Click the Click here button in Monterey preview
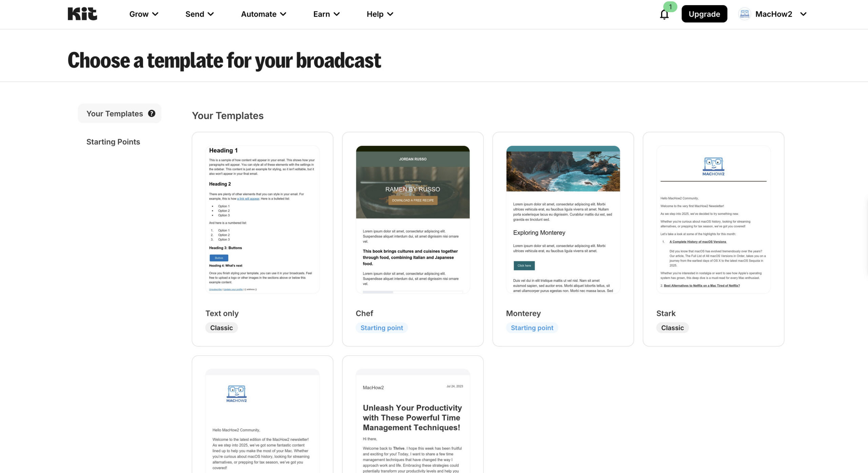This screenshot has width=868, height=473. point(524,266)
